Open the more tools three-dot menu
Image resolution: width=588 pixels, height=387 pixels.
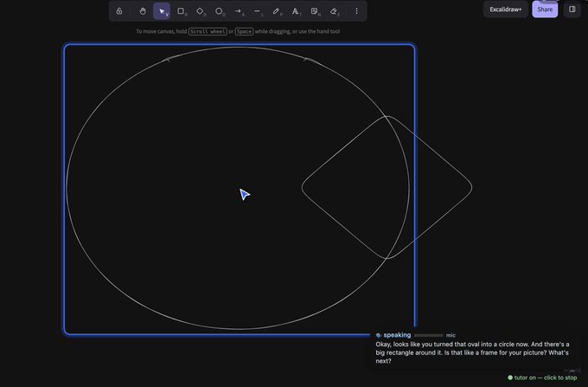click(x=356, y=11)
